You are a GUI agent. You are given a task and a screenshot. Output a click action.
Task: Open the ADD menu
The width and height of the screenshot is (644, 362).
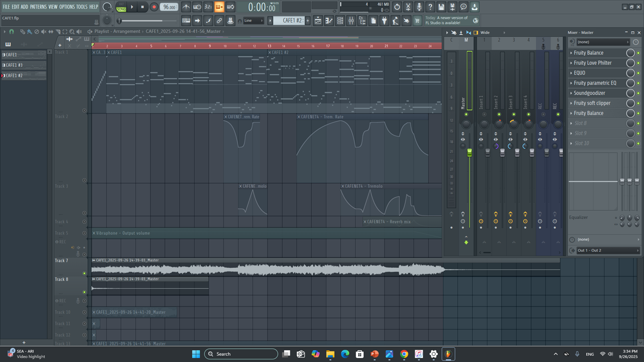tap(25, 7)
